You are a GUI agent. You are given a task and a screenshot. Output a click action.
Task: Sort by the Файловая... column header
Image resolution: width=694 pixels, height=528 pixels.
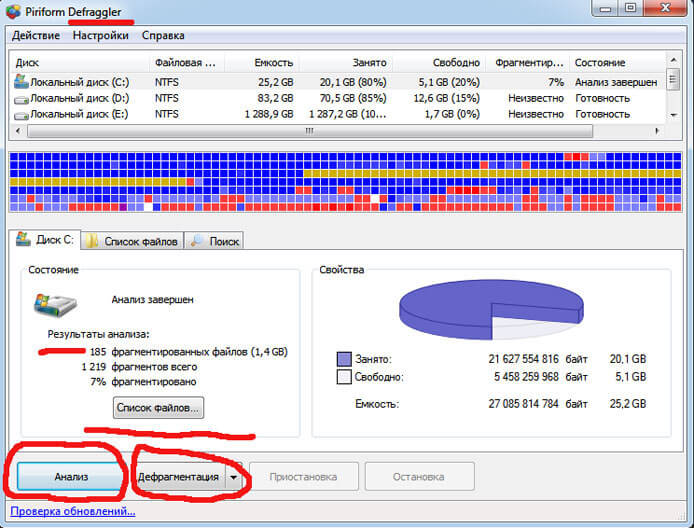[x=187, y=63]
